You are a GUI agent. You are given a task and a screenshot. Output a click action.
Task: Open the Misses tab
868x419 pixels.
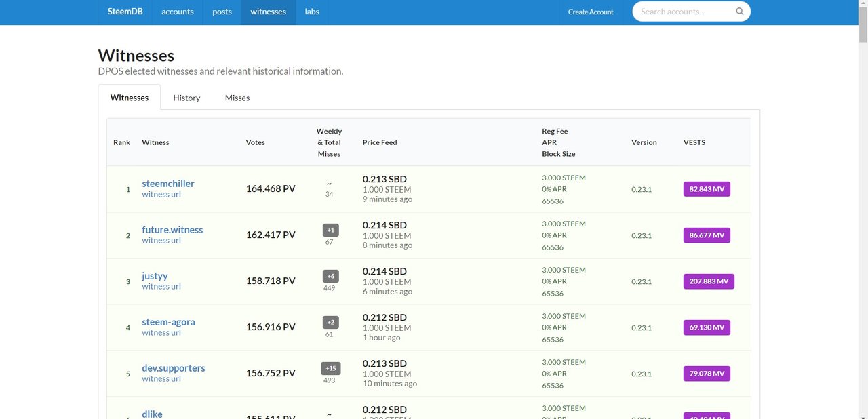[237, 98]
